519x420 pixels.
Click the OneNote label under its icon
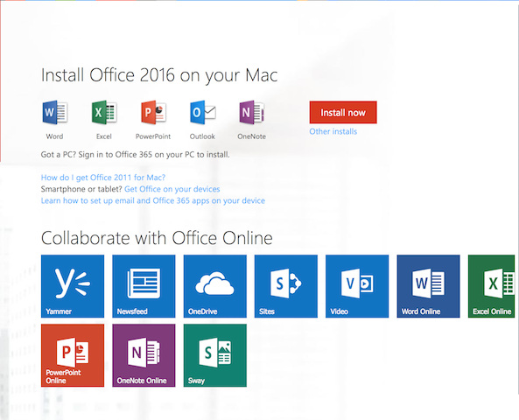point(251,136)
